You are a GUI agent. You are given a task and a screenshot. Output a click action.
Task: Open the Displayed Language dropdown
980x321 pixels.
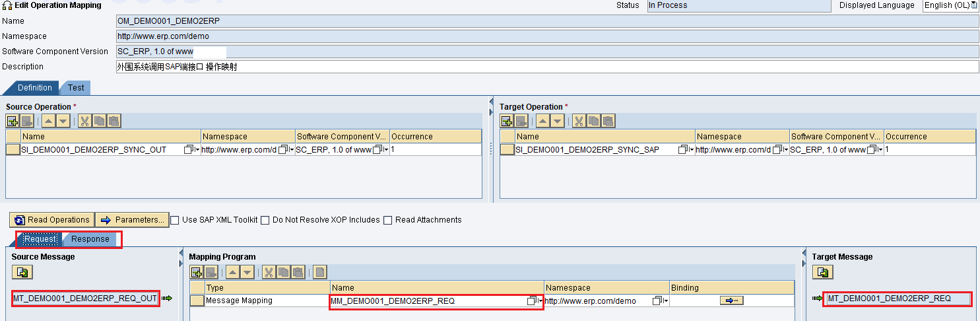point(974,5)
